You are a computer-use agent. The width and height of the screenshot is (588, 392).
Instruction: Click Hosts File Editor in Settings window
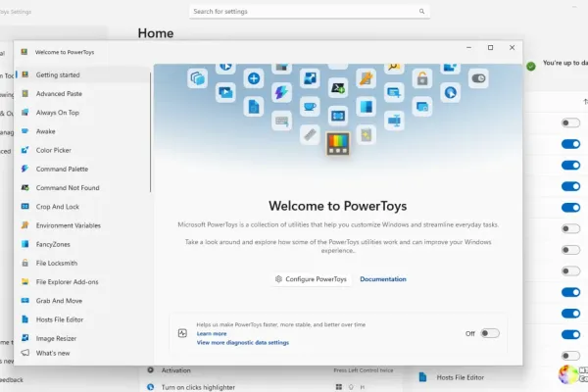[x=461, y=377]
